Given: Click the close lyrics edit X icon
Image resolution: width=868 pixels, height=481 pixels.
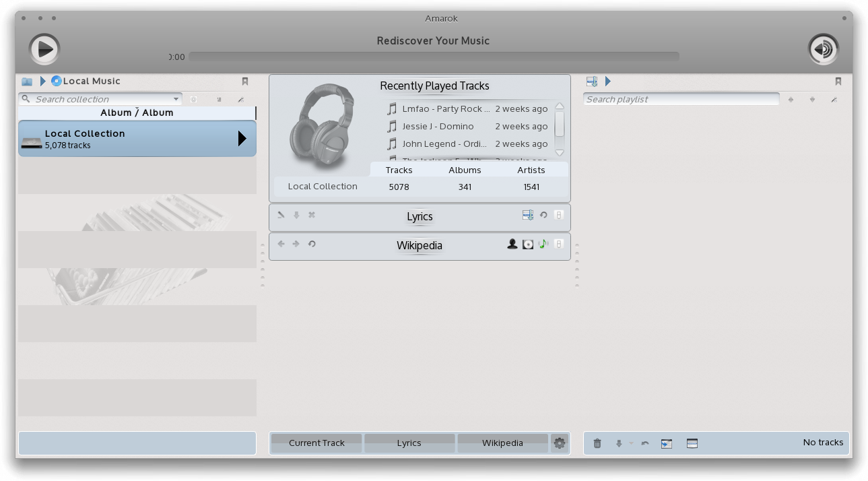Looking at the screenshot, I should point(312,215).
